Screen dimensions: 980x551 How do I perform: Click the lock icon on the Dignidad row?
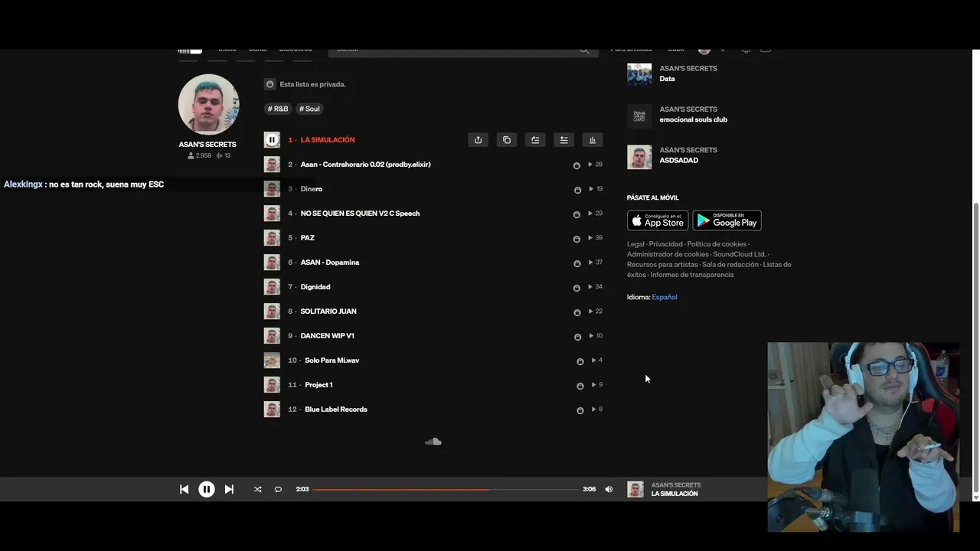tap(577, 288)
